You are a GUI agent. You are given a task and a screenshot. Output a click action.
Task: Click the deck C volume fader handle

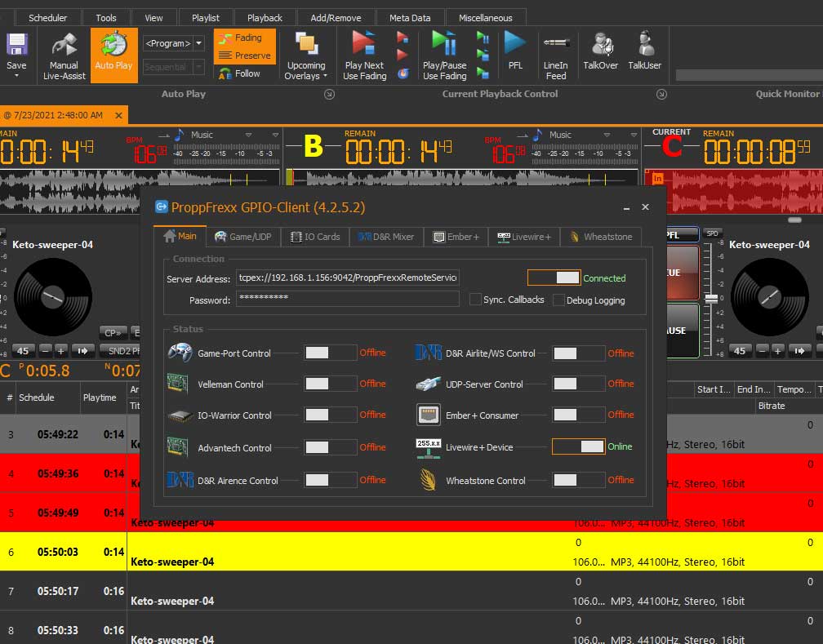pyautogui.click(x=711, y=299)
